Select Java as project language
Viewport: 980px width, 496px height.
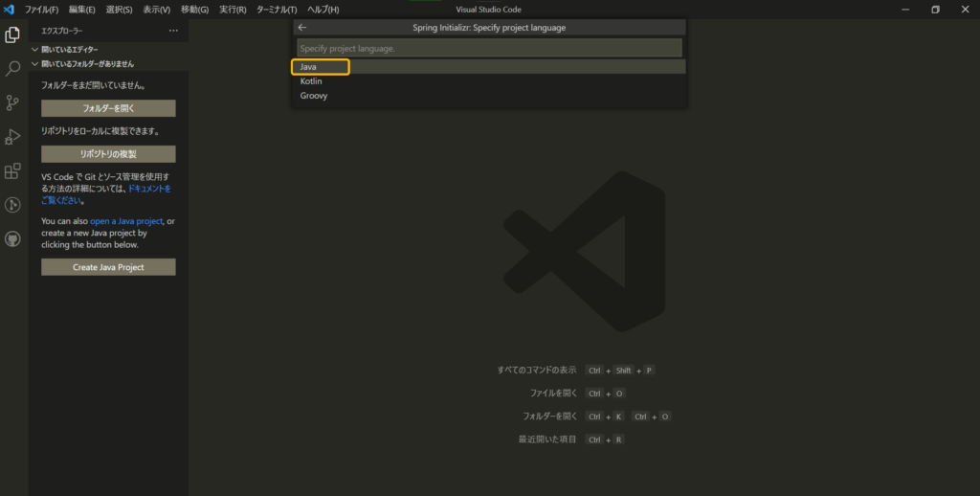click(489, 66)
